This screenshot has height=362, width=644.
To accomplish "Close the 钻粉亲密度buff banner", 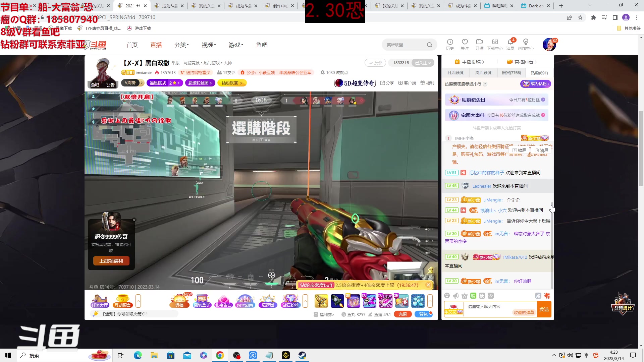I will (428, 285).
